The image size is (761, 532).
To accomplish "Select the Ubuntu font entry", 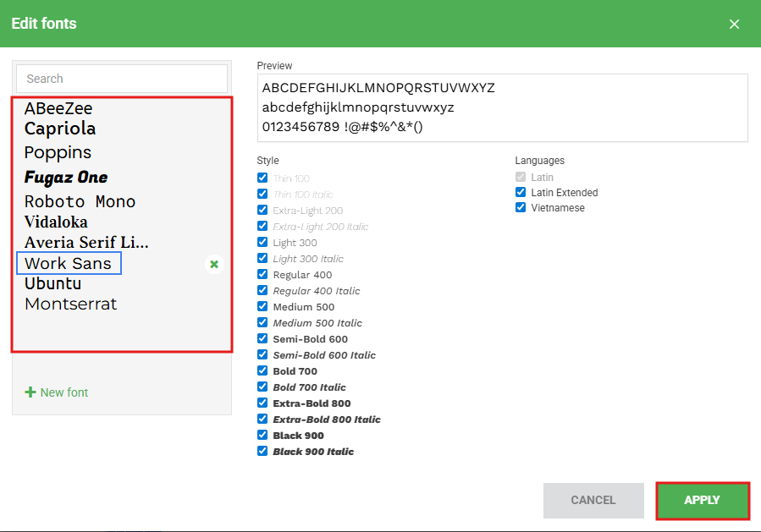I will [52, 284].
